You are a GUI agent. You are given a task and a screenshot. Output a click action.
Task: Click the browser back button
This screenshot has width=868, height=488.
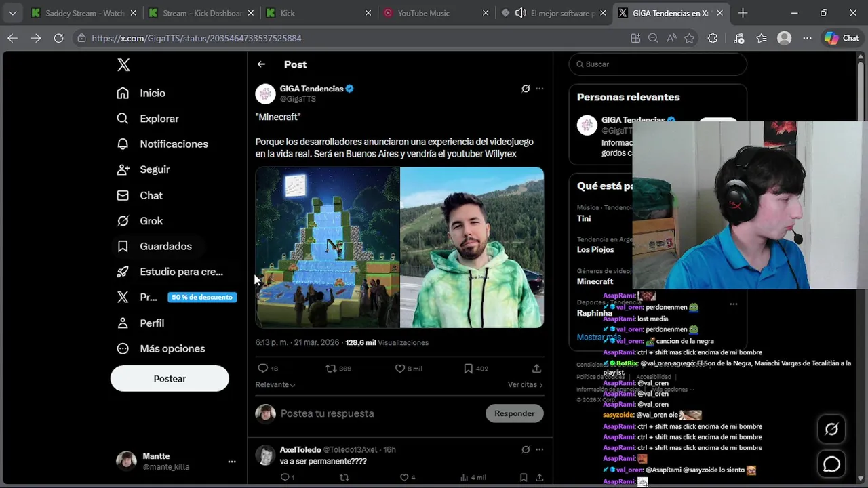[12, 39]
